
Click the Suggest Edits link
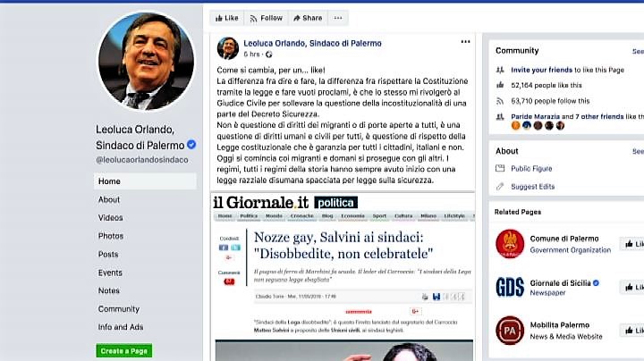coord(533,187)
